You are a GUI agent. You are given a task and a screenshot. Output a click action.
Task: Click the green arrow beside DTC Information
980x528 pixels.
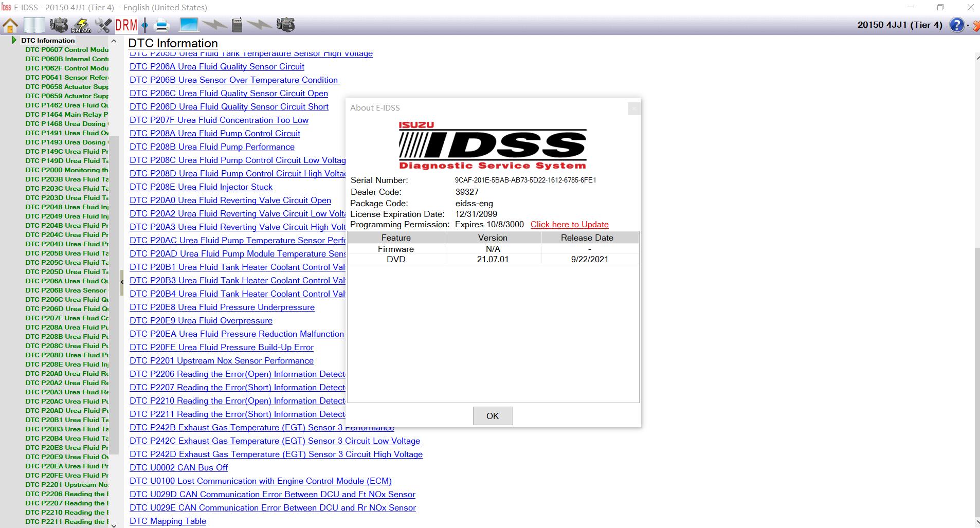(15, 40)
